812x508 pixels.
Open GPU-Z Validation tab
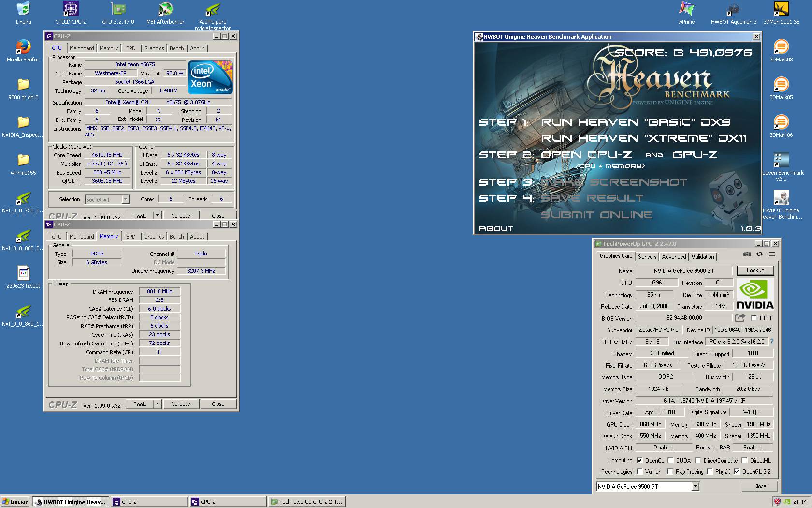(x=702, y=257)
